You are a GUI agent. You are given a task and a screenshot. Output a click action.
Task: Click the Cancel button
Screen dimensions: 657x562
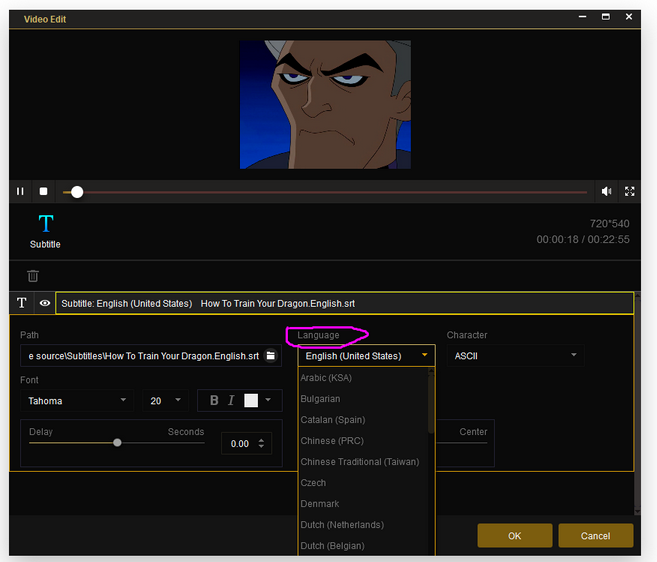(595, 536)
